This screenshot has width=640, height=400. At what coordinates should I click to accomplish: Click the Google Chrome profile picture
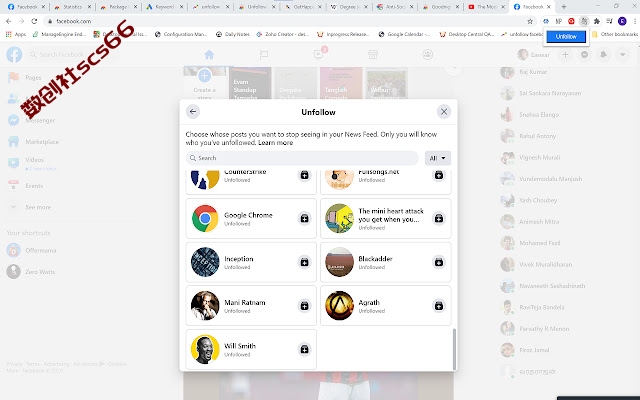pyautogui.click(x=205, y=218)
